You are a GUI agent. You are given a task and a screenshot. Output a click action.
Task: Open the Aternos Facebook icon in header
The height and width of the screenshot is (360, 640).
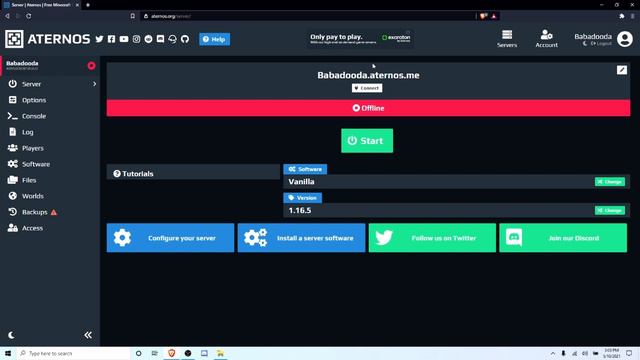111,39
